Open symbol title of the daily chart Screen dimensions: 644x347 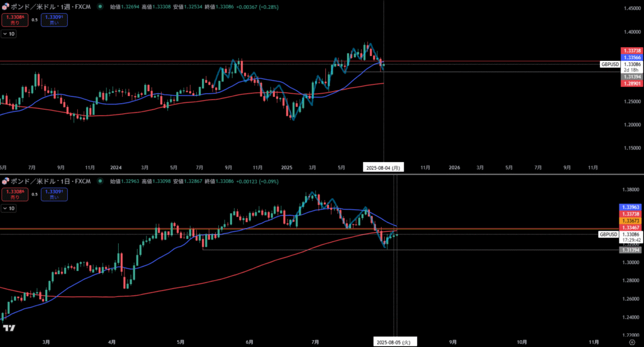click(50, 181)
